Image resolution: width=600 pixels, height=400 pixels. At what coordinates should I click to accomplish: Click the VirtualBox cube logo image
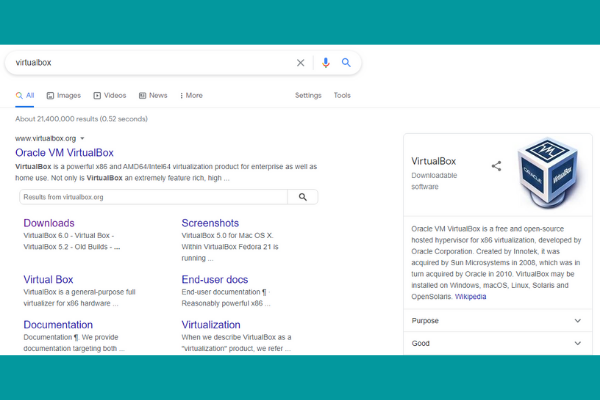coord(547,172)
